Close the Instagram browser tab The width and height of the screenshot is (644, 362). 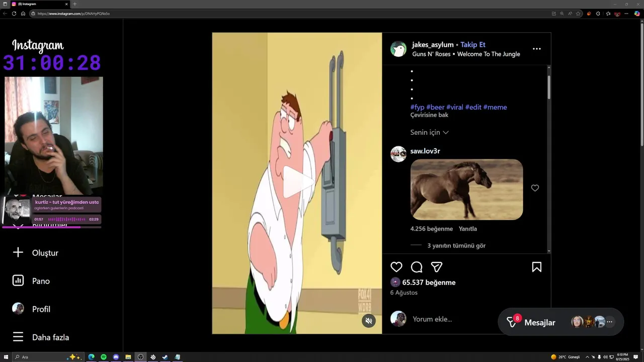66,4
